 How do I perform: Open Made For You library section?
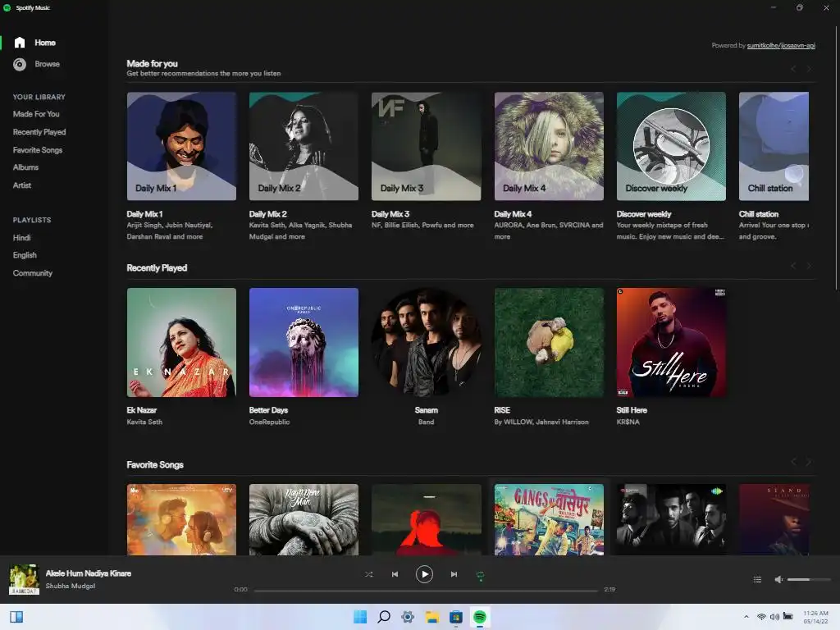[36, 113]
